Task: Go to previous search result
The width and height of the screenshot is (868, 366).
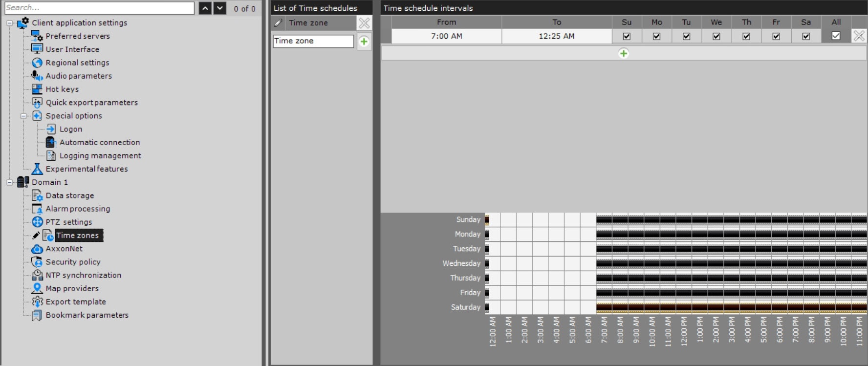Action: coord(205,8)
